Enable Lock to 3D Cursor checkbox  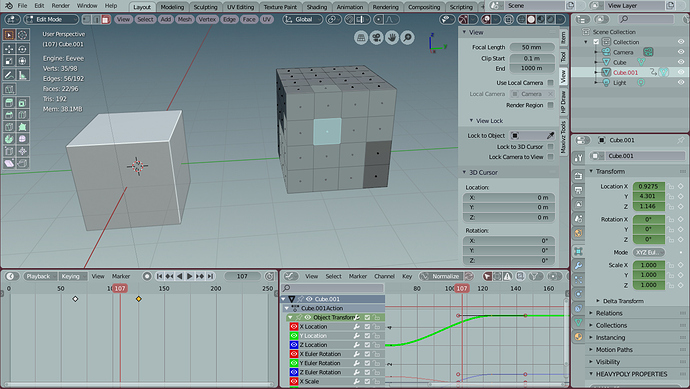coord(550,147)
